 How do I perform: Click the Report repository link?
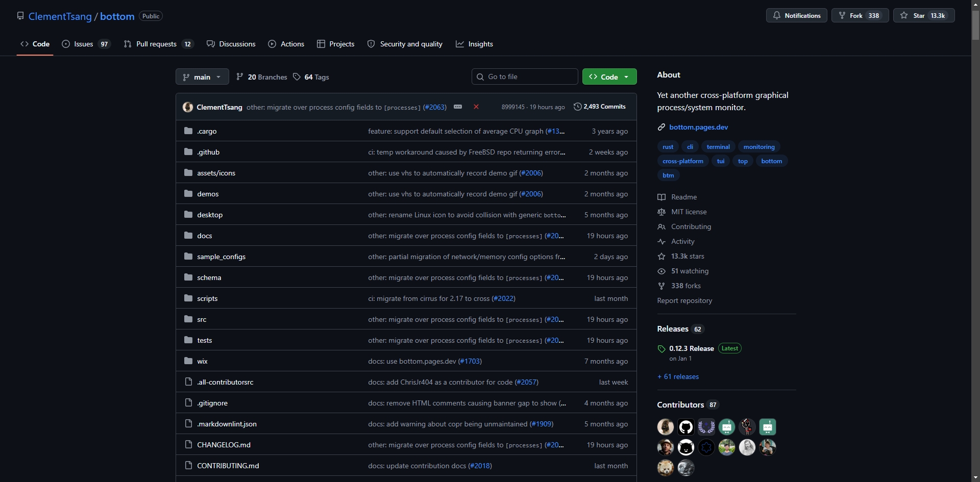(684, 300)
